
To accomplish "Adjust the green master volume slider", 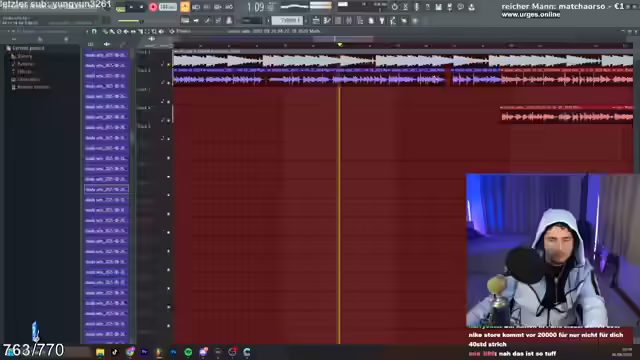I will (x=130, y=21).
